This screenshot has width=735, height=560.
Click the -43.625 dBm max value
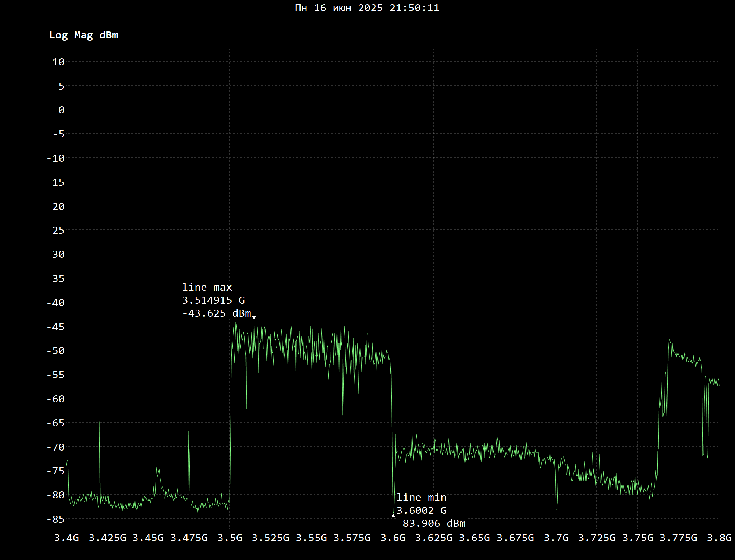pyautogui.click(x=217, y=313)
